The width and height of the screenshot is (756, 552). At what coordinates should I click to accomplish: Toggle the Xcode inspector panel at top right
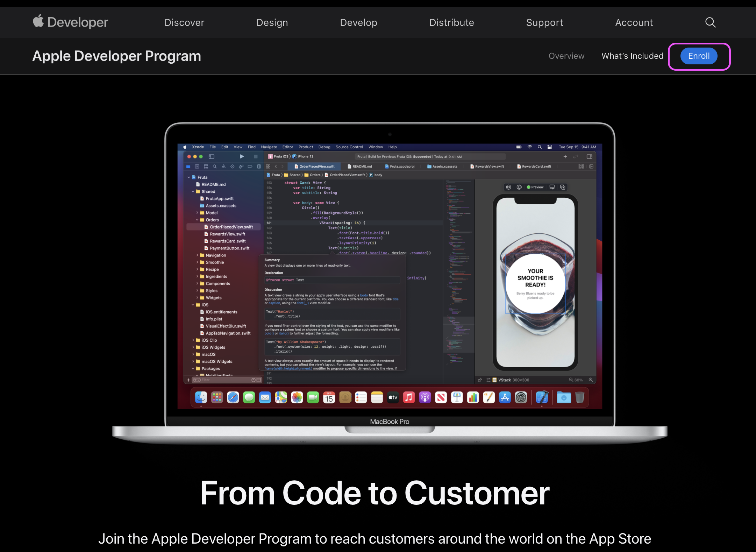589,156
